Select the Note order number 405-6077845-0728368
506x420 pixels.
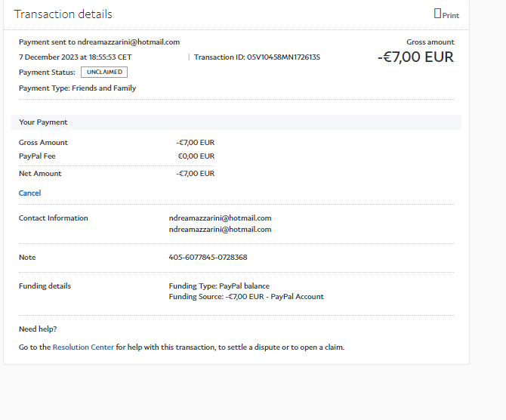point(208,258)
